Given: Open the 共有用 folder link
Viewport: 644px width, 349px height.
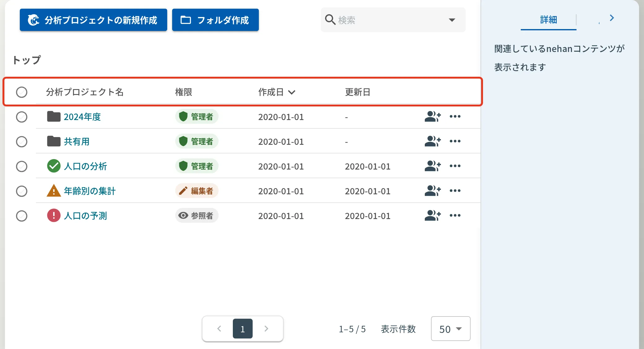Looking at the screenshot, I should 77,141.
